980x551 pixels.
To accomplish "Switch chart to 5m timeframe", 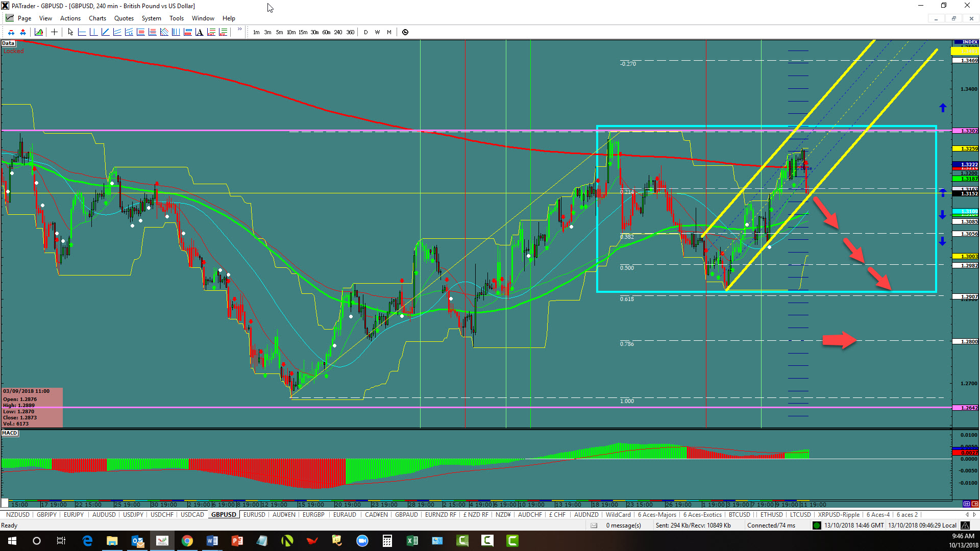I will 279,32.
